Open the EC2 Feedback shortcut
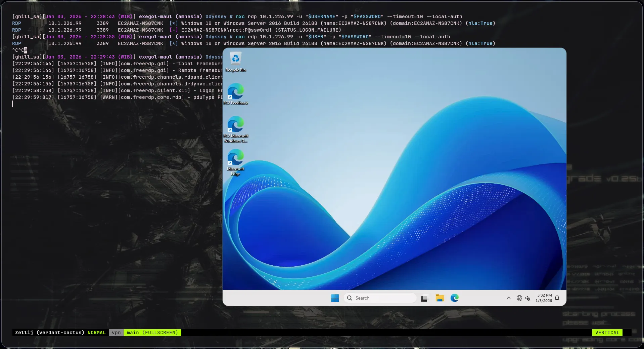This screenshot has height=349, width=644. (x=235, y=92)
